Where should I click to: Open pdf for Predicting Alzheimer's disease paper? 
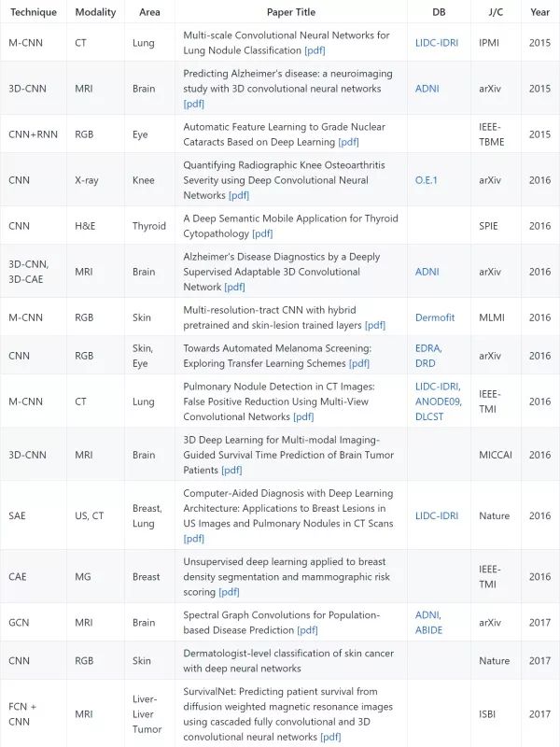coord(194,104)
